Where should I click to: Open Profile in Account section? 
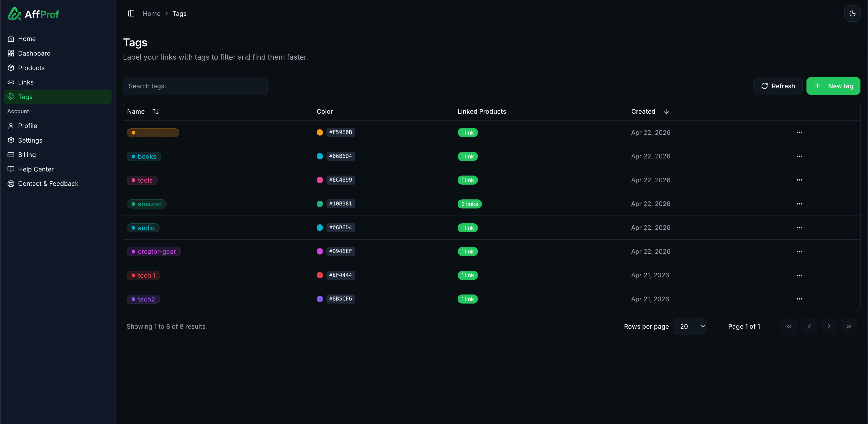(x=27, y=126)
